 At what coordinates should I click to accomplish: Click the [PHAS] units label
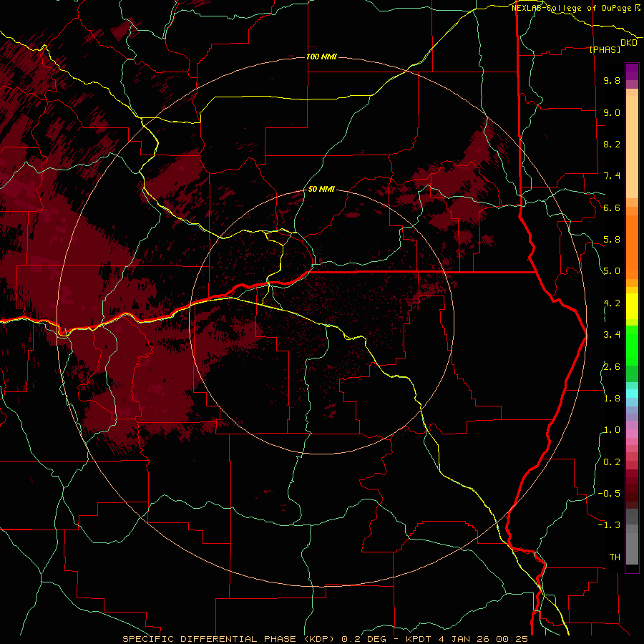point(605,49)
